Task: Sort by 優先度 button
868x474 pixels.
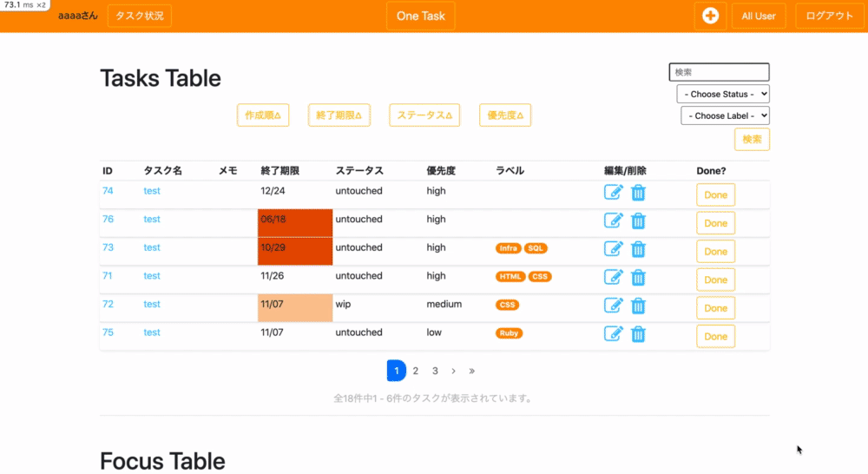Action: point(505,115)
